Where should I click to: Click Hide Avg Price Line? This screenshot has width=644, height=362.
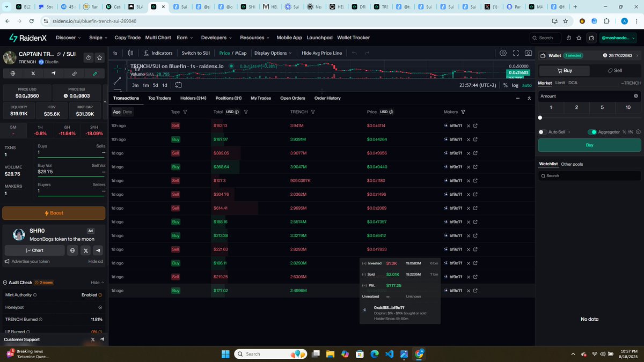click(x=321, y=53)
